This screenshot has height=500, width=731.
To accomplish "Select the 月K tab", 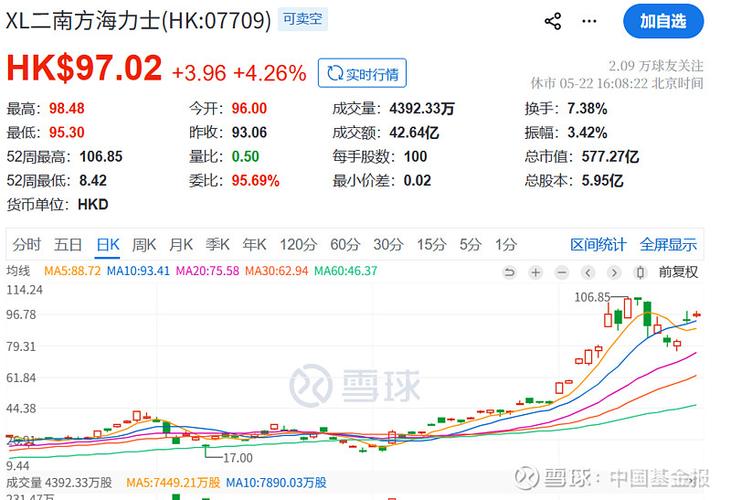I will 181,245.
